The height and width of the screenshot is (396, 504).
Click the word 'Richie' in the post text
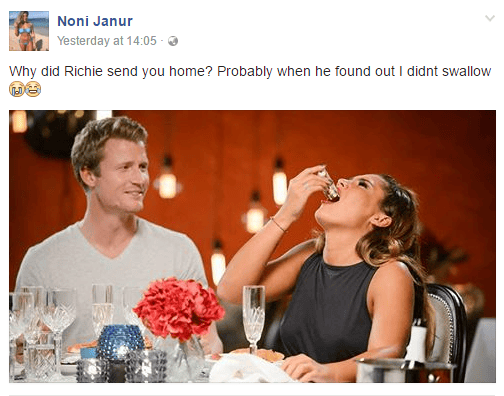point(83,71)
